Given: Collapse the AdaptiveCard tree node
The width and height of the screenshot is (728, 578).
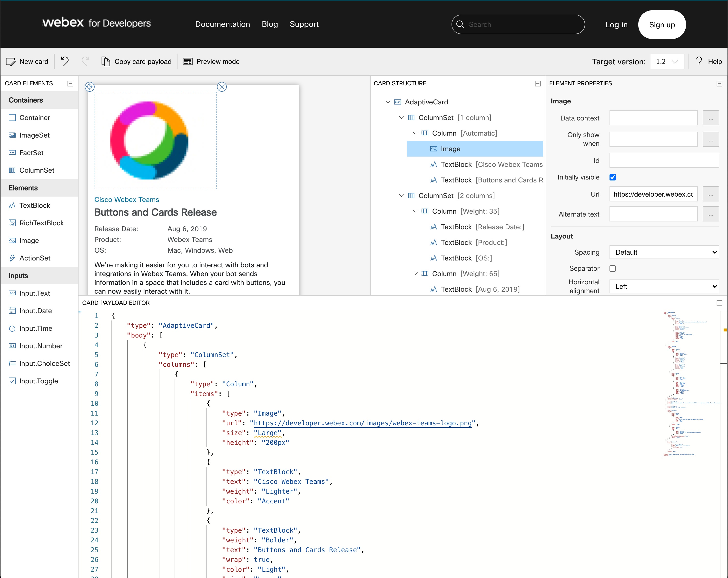Looking at the screenshot, I should [x=388, y=102].
